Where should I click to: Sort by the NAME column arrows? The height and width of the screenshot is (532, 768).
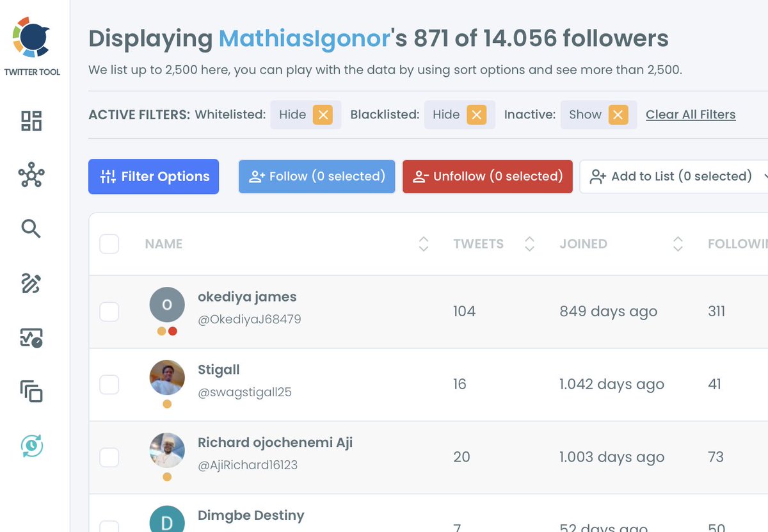[423, 244]
